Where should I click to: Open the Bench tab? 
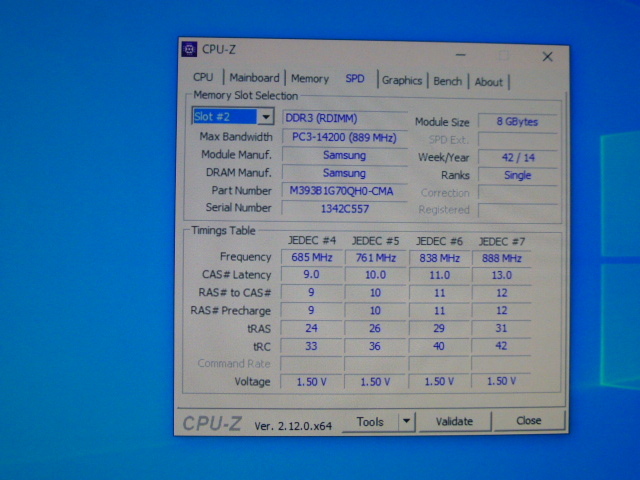[447, 81]
